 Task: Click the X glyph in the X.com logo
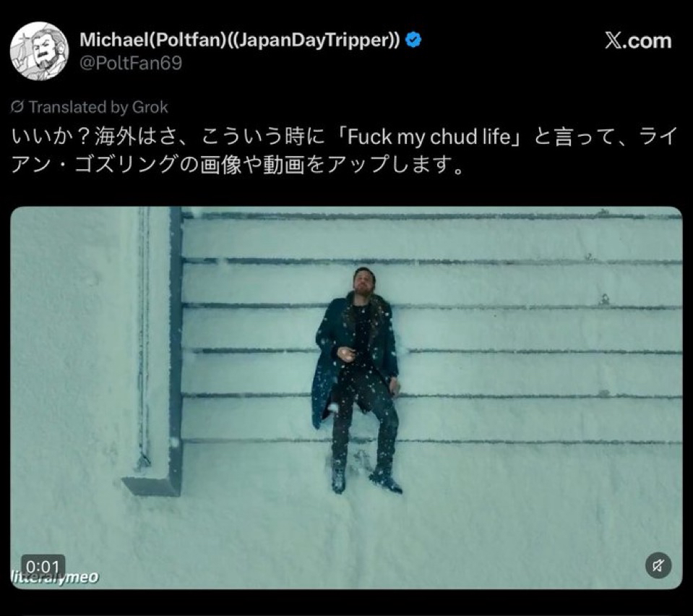pyautogui.click(x=614, y=41)
